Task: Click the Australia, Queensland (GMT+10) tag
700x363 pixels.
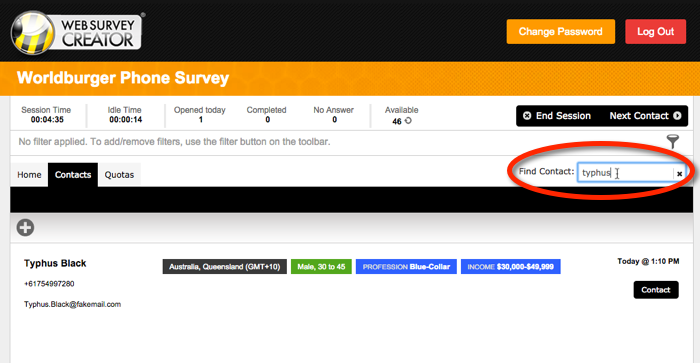Action: point(225,267)
